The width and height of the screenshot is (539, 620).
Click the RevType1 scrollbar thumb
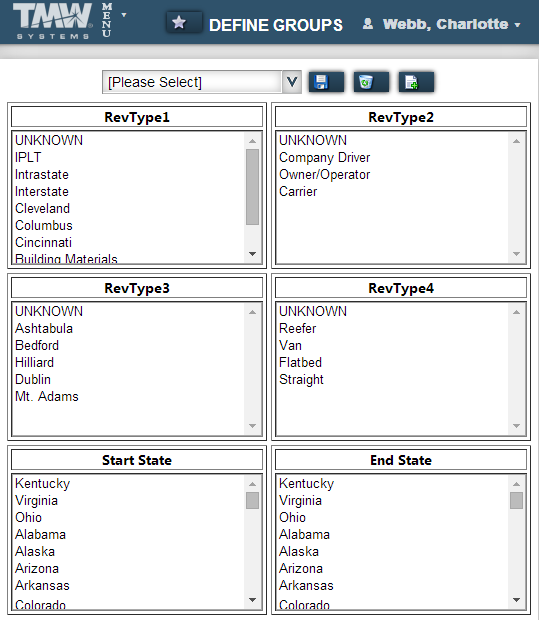tap(252, 187)
